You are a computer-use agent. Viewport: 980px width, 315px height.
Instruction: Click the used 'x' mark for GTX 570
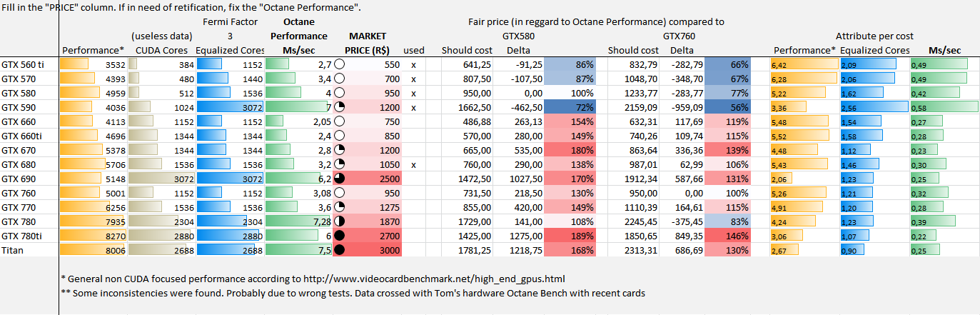(413, 79)
